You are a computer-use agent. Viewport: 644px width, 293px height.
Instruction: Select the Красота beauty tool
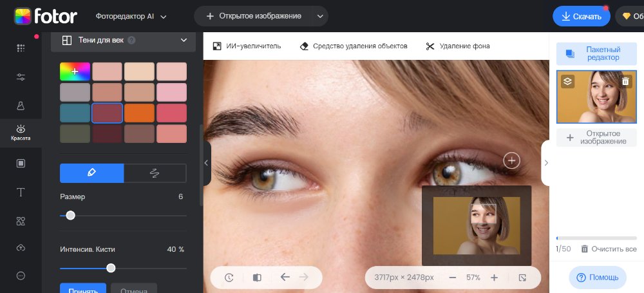[x=21, y=133]
